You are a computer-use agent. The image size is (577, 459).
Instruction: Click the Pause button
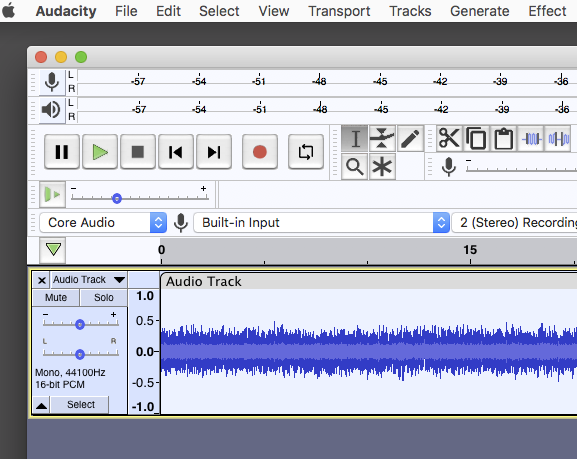pos(62,152)
